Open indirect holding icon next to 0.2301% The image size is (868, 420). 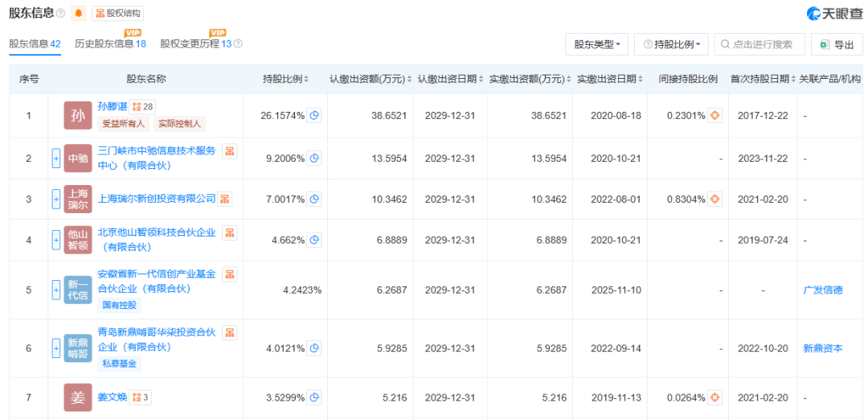tap(715, 115)
